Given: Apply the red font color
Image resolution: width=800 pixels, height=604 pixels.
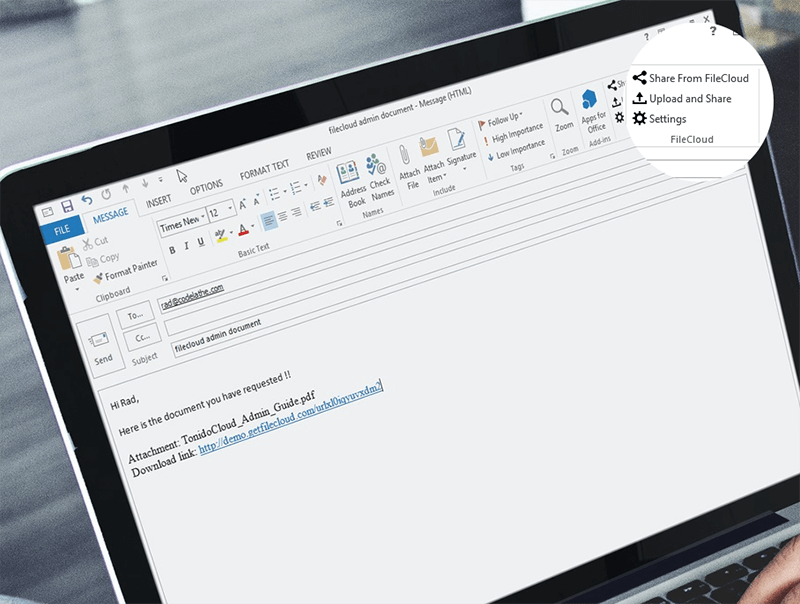Looking at the screenshot, I should tap(243, 229).
